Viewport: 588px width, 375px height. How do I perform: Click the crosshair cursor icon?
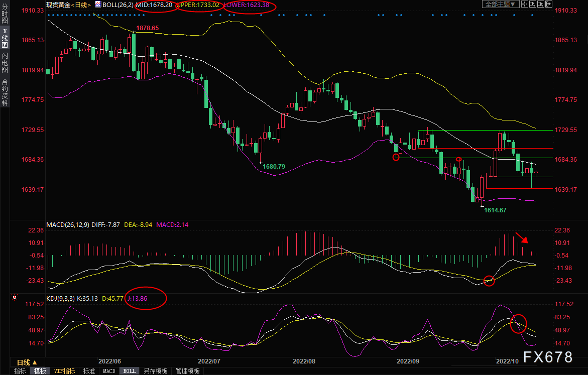[525, 4]
